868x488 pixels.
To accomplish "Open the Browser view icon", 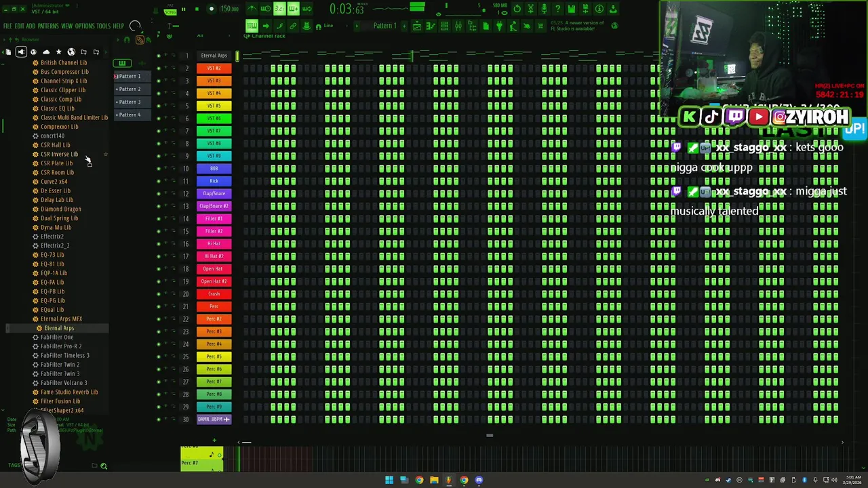I will click(471, 26).
